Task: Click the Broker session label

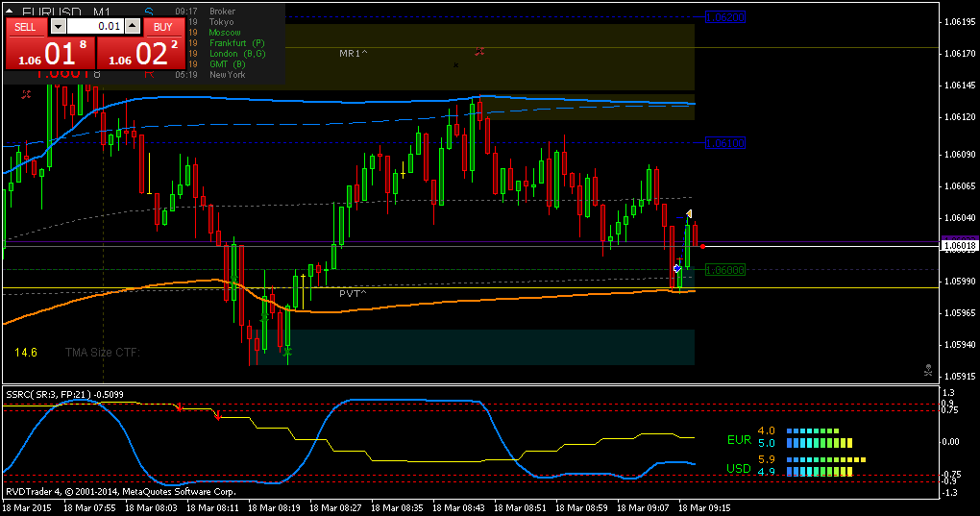Action: click(223, 12)
